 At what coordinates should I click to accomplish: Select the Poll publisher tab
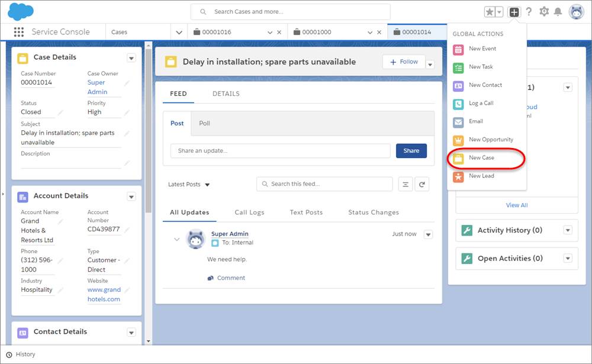204,124
